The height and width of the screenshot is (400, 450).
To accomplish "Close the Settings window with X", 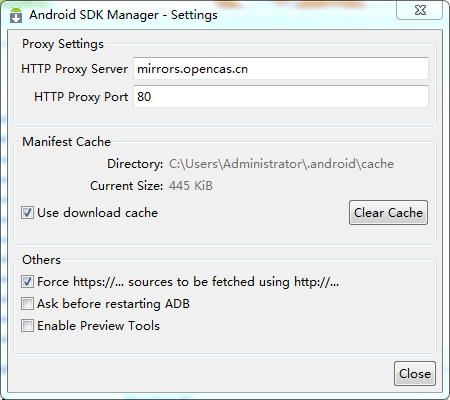I will click(420, 10).
